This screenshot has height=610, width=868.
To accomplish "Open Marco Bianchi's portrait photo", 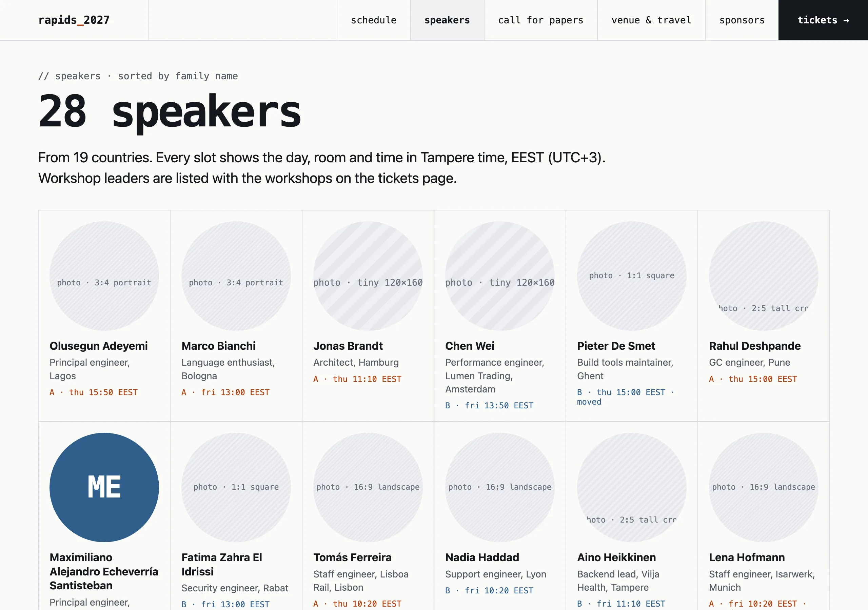I will [236, 276].
